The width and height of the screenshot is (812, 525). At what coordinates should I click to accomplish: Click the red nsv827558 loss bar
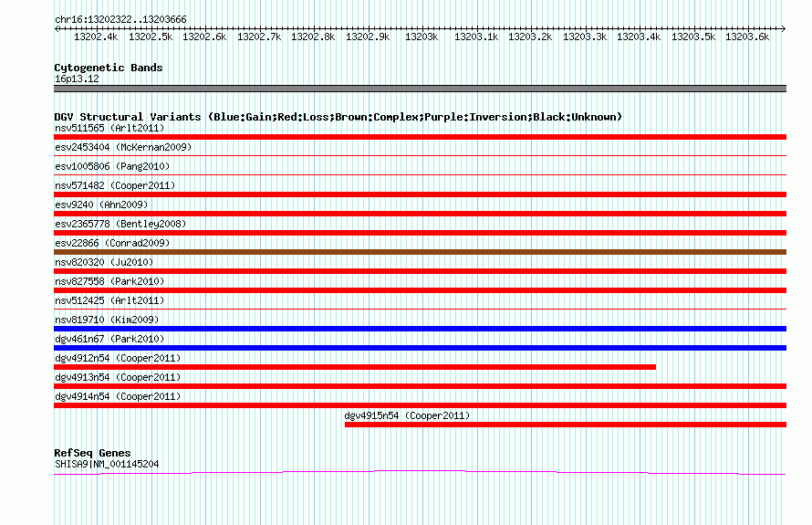point(420,290)
